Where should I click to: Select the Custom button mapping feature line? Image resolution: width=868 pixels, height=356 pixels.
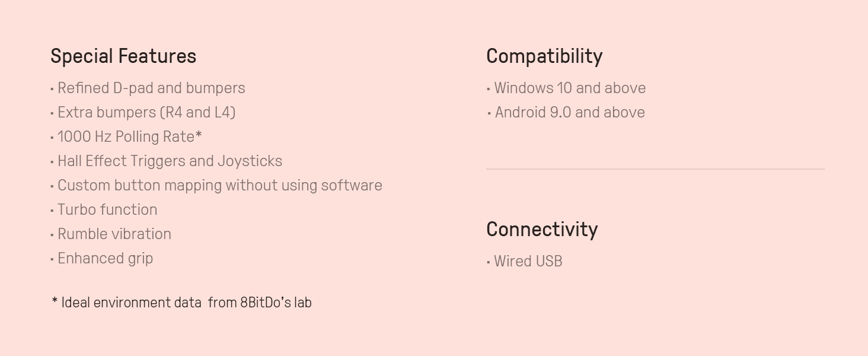point(219,186)
